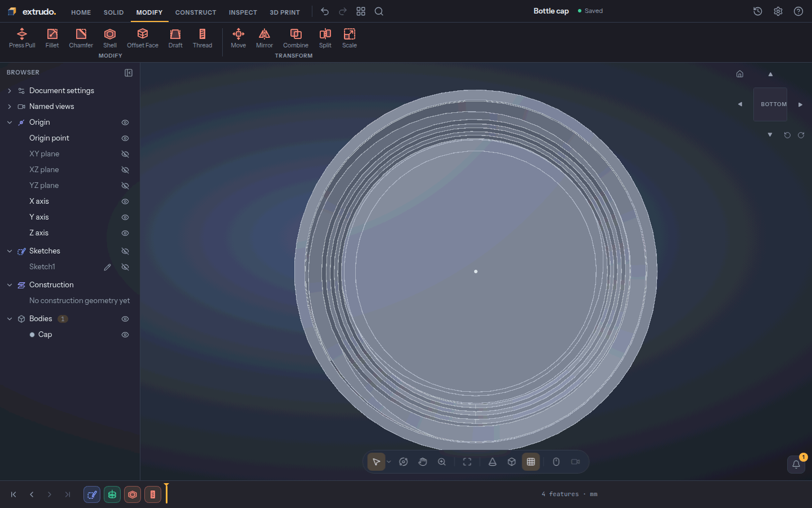Screen dimensions: 812x508
Task: Toggle the grid display button
Action: pos(531,462)
